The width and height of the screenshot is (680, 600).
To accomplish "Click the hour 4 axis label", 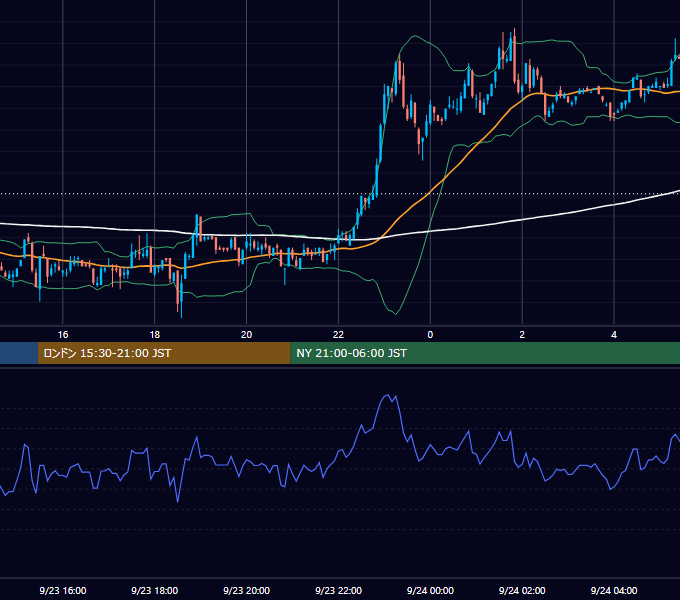I will coord(614,334).
